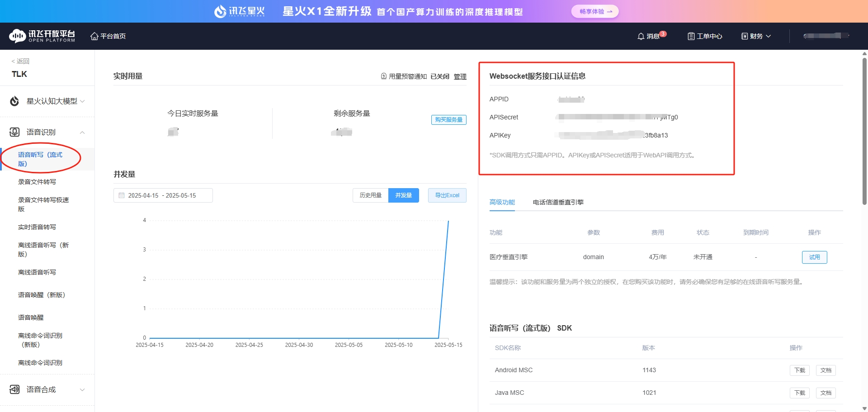868x412 pixels.
Task: Click the Spark cognitive model icon
Action: 14,101
